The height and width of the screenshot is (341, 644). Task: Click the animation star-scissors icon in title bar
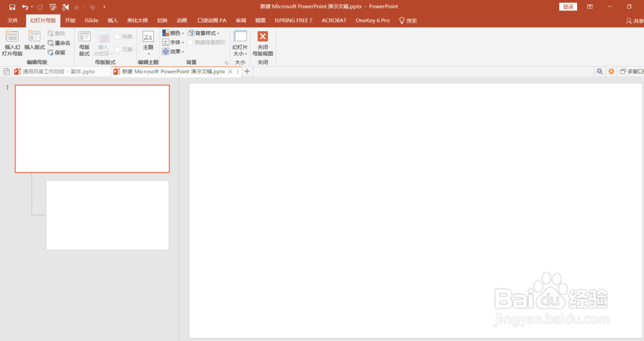pyautogui.click(x=65, y=7)
